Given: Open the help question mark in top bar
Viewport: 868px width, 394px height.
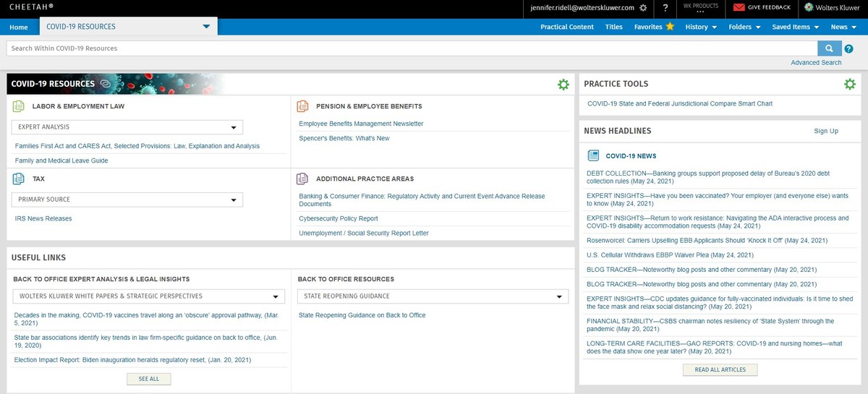Looking at the screenshot, I should pos(665,7).
